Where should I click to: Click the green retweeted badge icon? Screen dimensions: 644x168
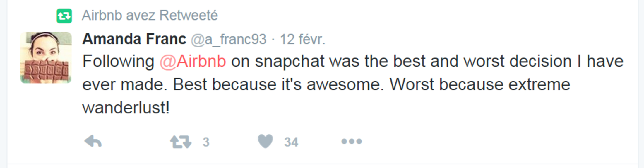click(x=64, y=16)
